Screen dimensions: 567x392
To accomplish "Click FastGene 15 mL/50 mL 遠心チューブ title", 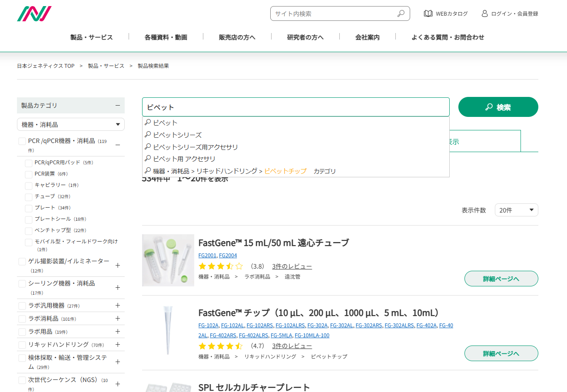I will click(274, 243).
